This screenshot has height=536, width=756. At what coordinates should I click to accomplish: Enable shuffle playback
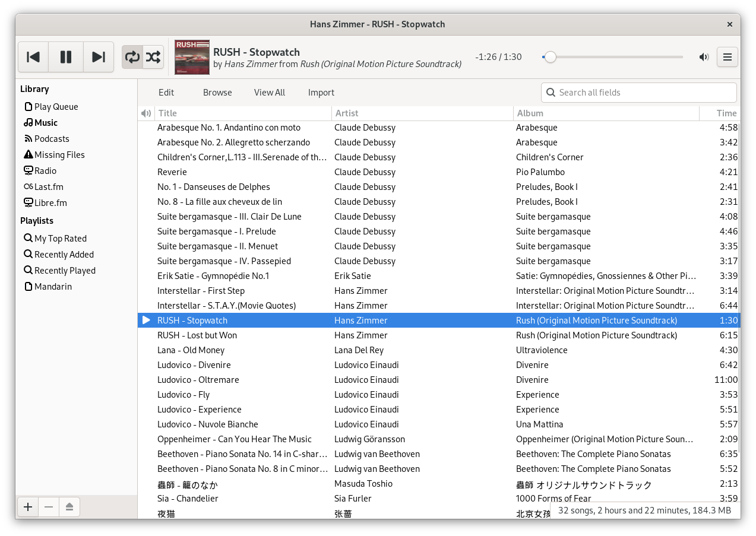[x=153, y=56]
